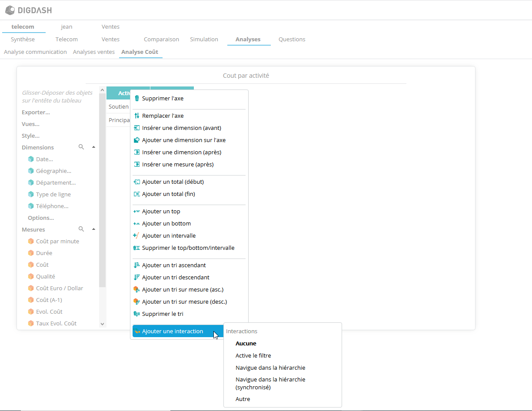532x411 pixels.
Task: Click the icon for Ajouter un total (début)
Action: click(x=137, y=182)
